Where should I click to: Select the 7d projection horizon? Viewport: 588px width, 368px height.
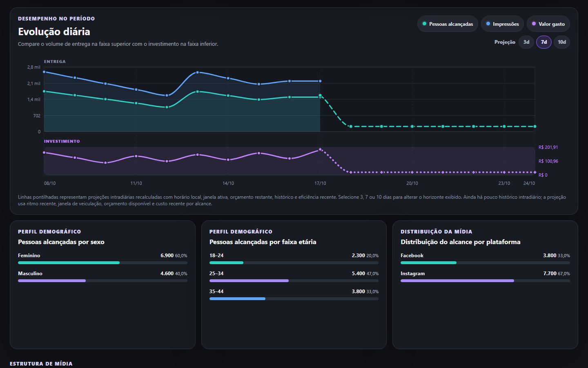pyautogui.click(x=544, y=42)
